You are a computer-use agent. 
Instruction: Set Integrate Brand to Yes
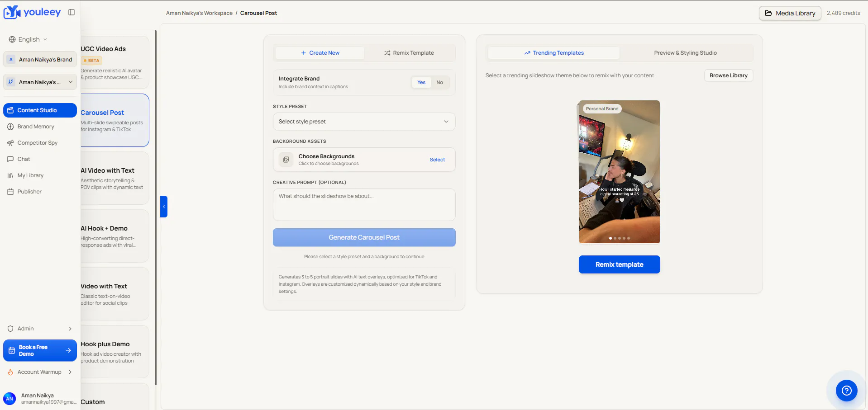click(x=421, y=82)
